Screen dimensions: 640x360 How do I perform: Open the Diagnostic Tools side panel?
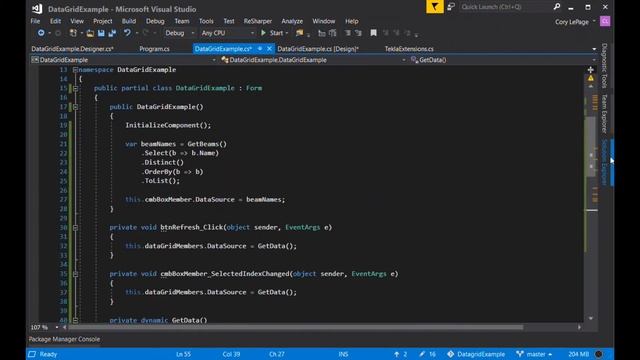tap(604, 66)
